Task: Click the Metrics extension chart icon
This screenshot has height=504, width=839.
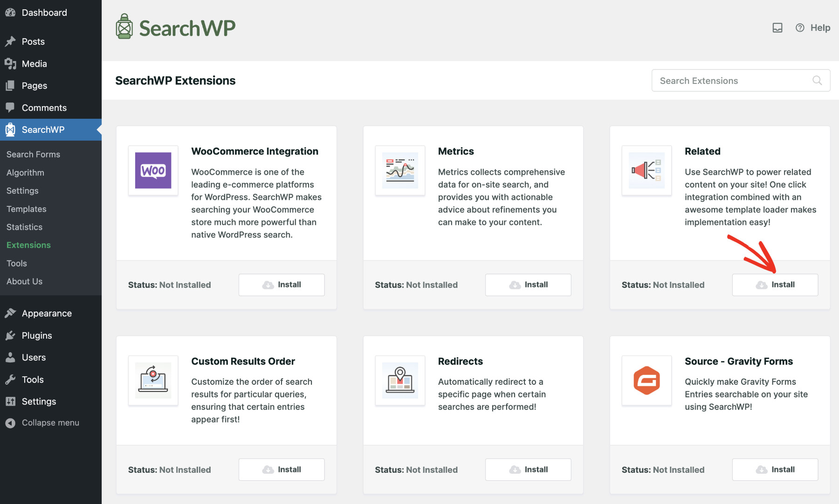Action: coord(400,170)
